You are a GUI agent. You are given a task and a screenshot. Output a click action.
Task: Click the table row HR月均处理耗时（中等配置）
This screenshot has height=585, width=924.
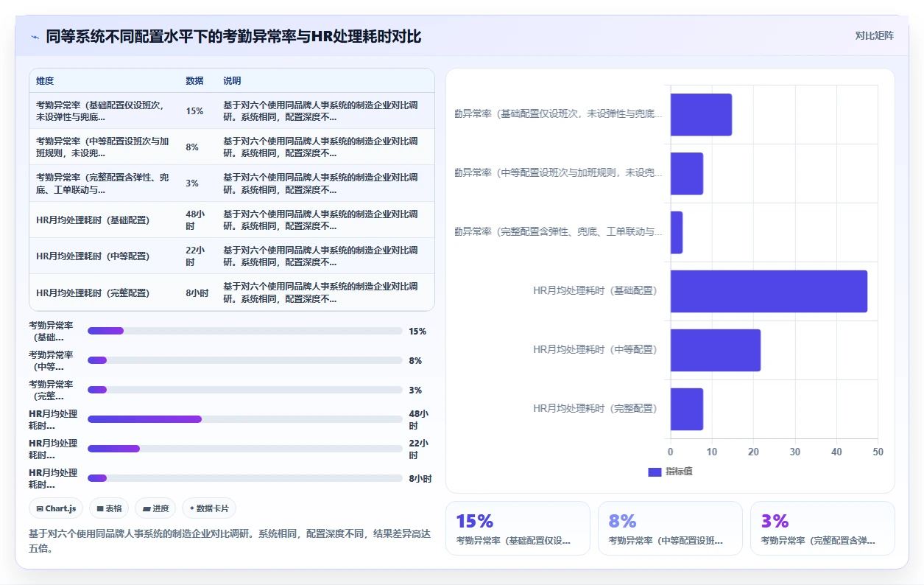click(232, 256)
